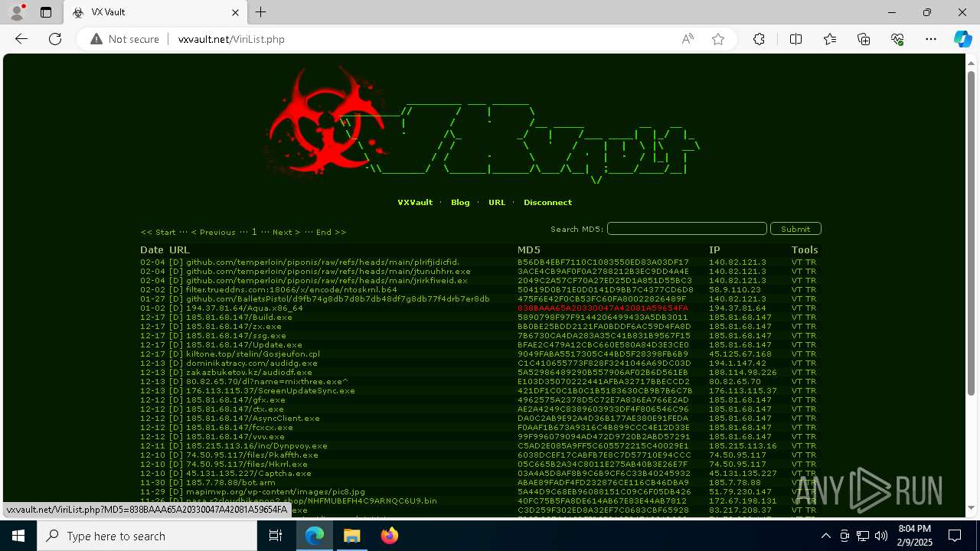
Task: Click the address bar URL
Action: (x=231, y=39)
